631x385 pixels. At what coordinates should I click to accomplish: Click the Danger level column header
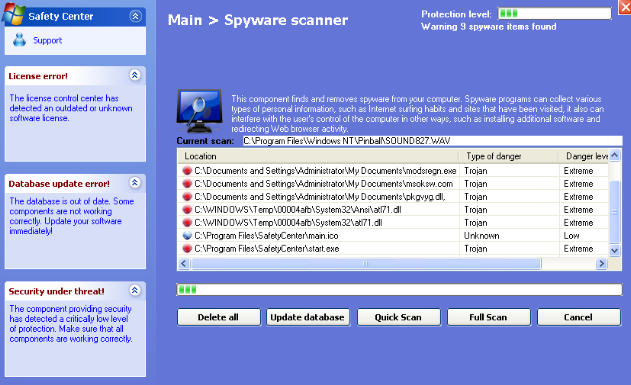pos(584,156)
